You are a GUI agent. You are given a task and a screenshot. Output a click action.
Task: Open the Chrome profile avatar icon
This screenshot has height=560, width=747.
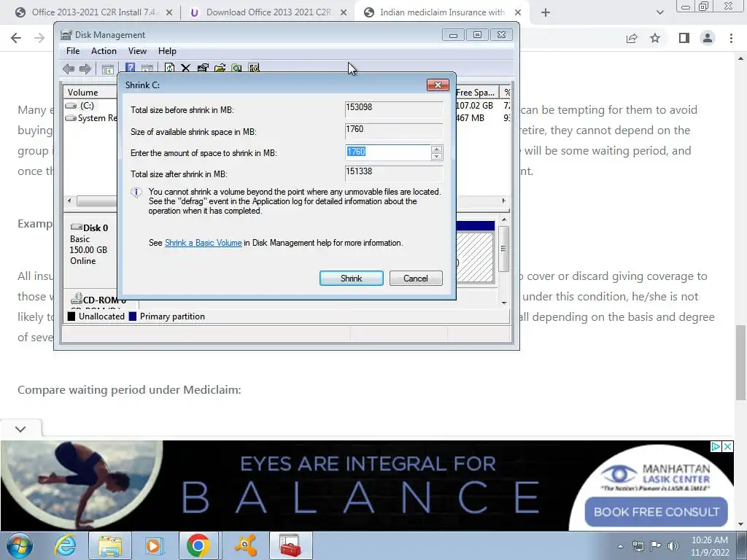point(708,38)
